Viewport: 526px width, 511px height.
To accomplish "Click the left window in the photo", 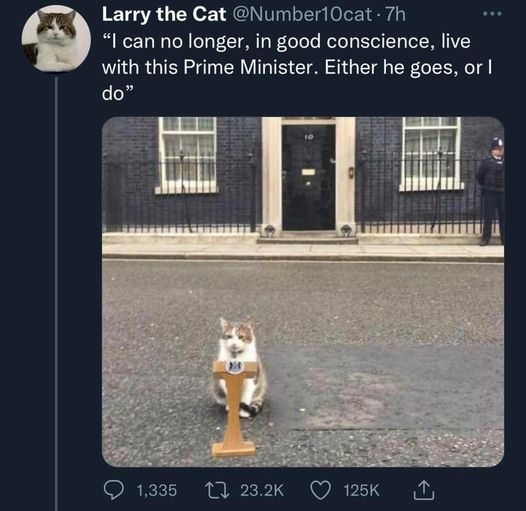I will tap(187, 155).
